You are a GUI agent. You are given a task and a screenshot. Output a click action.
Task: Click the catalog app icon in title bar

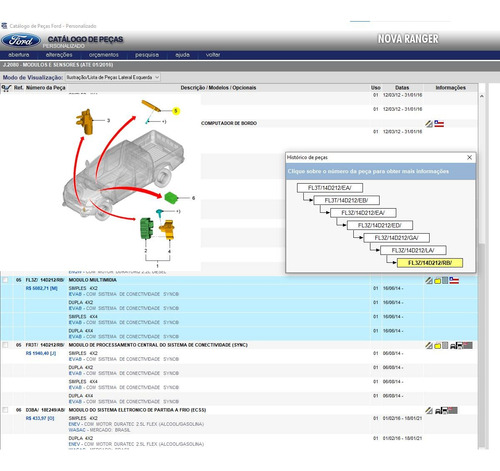[x=4, y=26]
